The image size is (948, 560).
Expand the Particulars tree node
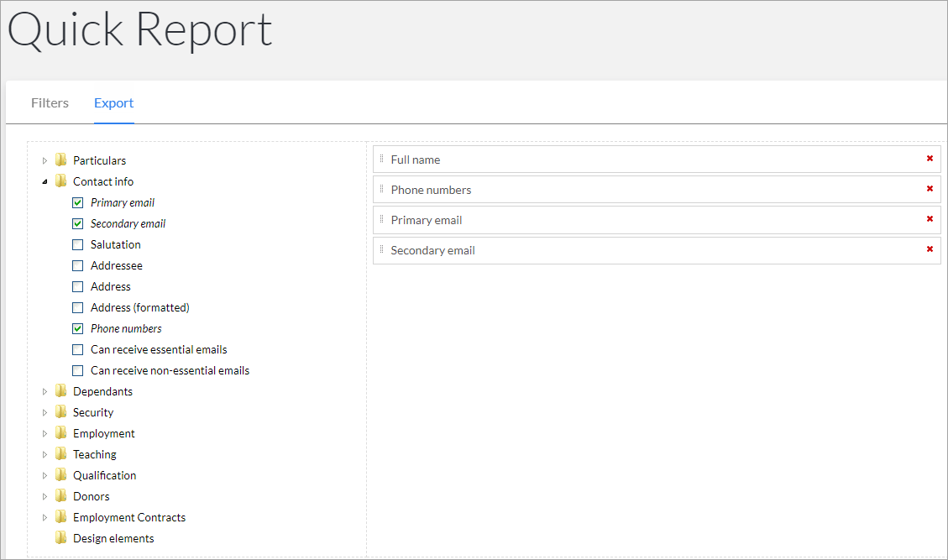click(x=45, y=161)
